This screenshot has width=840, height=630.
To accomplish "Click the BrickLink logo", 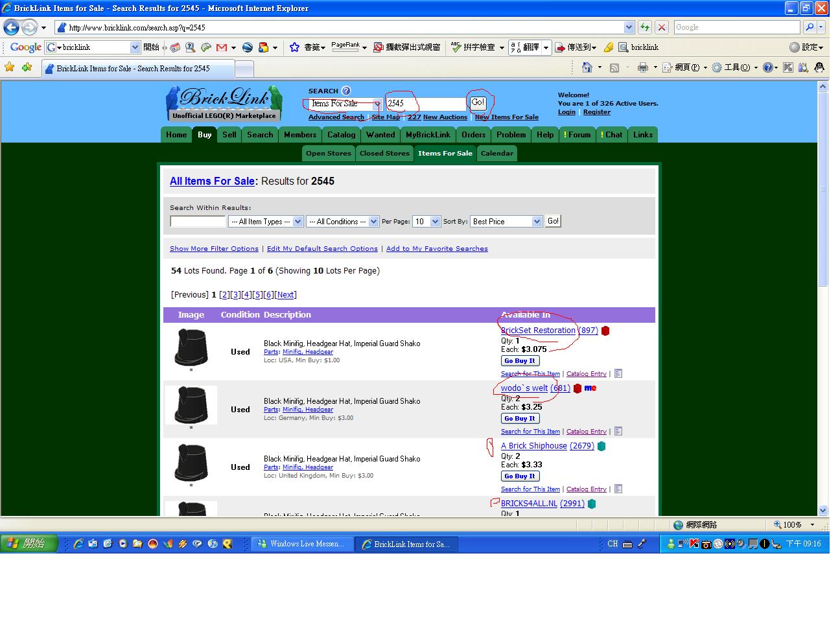I will click(224, 103).
